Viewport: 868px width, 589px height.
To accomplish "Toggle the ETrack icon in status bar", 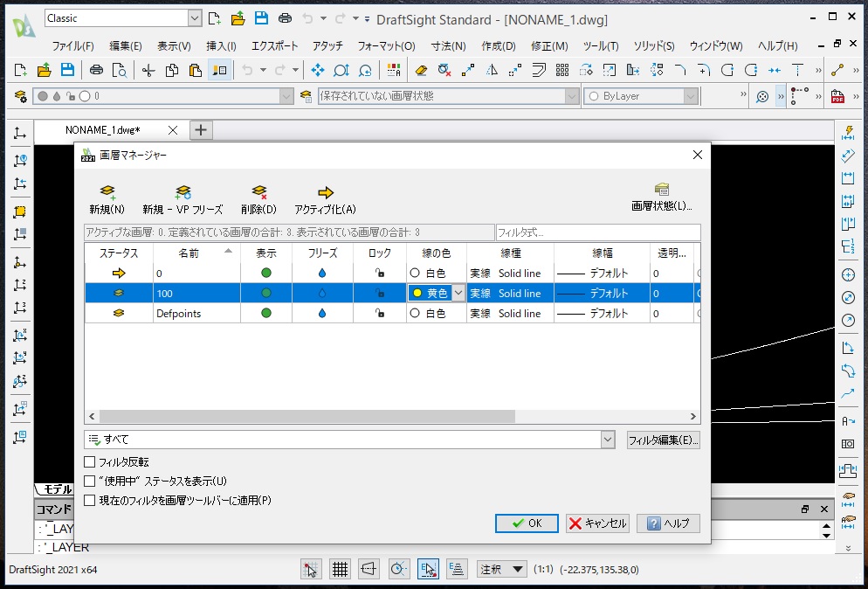I will coord(457,569).
